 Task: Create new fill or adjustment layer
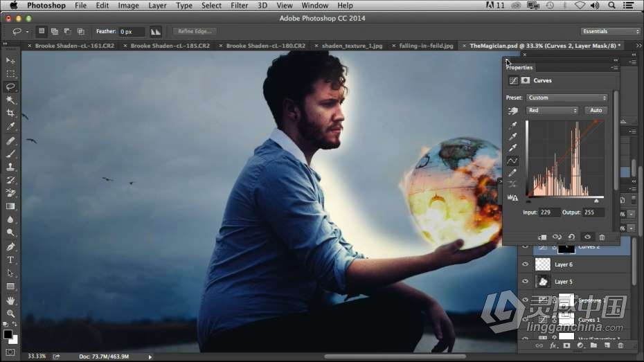(580, 345)
